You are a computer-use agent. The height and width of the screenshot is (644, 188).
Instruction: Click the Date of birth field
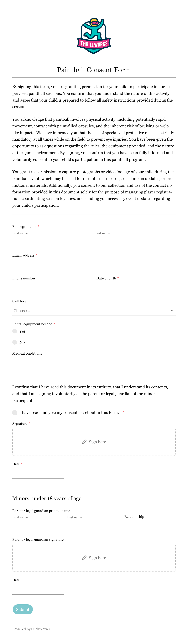coord(122,288)
